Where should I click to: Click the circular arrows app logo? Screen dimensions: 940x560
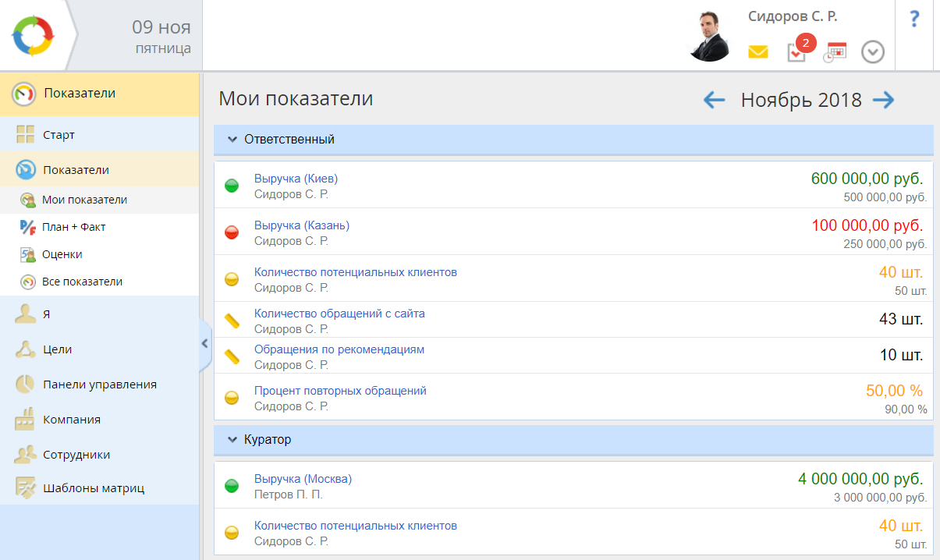click(33, 35)
